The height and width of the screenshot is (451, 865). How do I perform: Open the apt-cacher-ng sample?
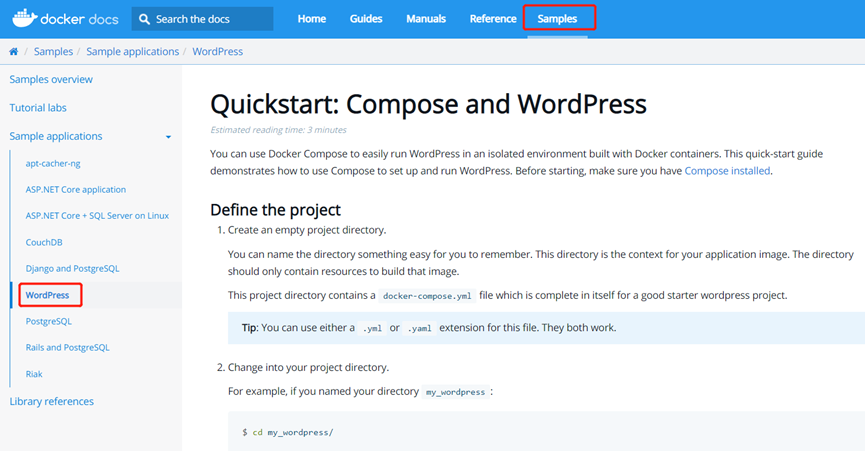pyautogui.click(x=53, y=163)
